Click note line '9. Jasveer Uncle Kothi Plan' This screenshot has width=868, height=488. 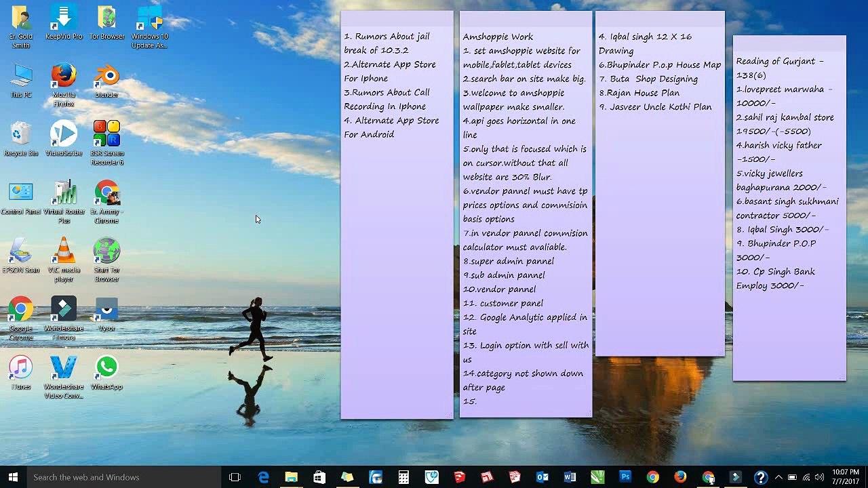pos(655,107)
